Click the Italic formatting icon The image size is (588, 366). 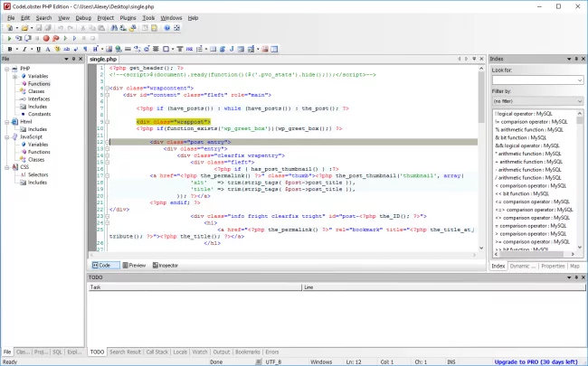point(24,49)
